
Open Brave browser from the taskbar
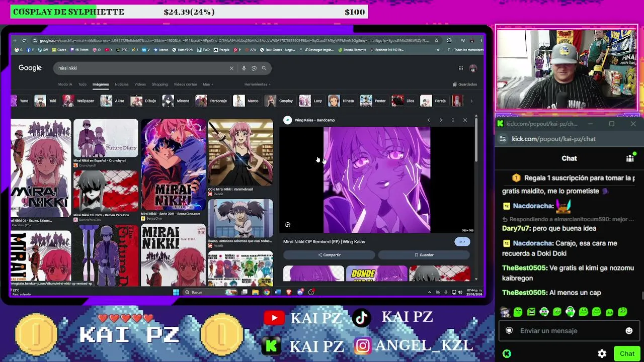pos(289,292)
